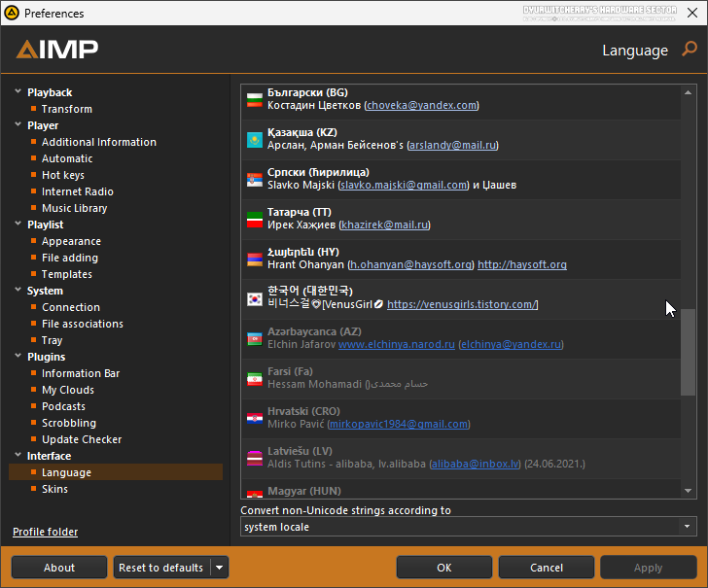Click the Azerbaijan flag icon

tap(255, 339)
